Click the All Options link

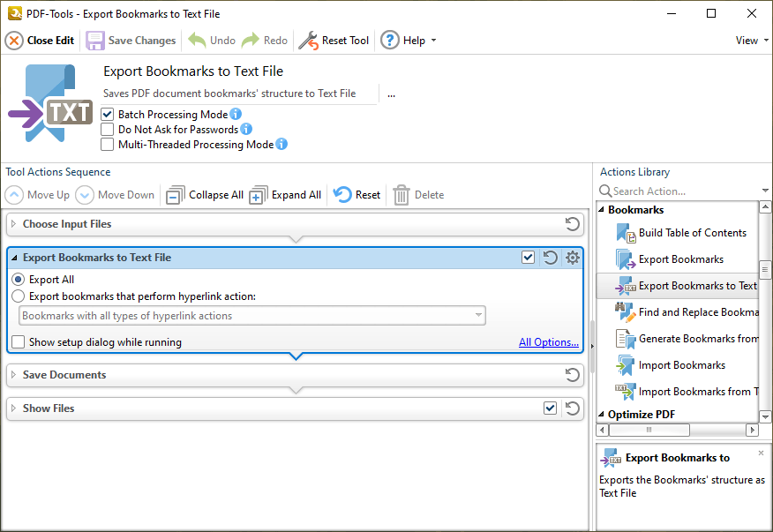(547, 342)
